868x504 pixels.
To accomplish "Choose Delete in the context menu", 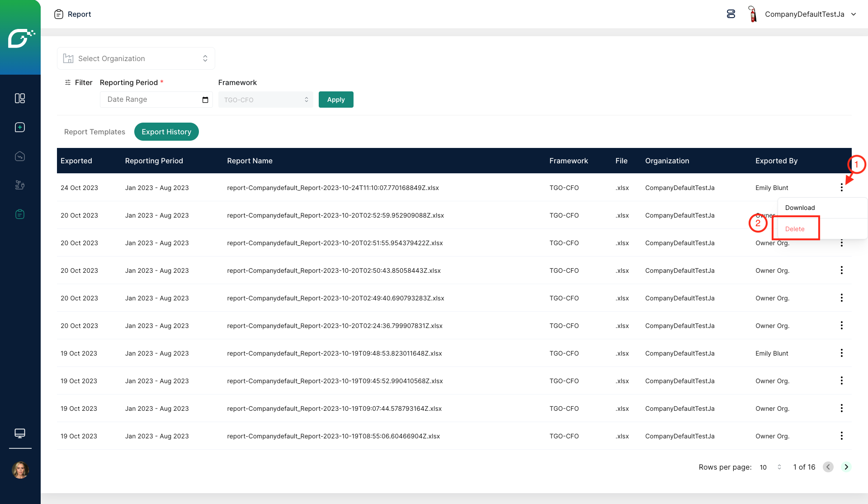I will click(795, 229).
